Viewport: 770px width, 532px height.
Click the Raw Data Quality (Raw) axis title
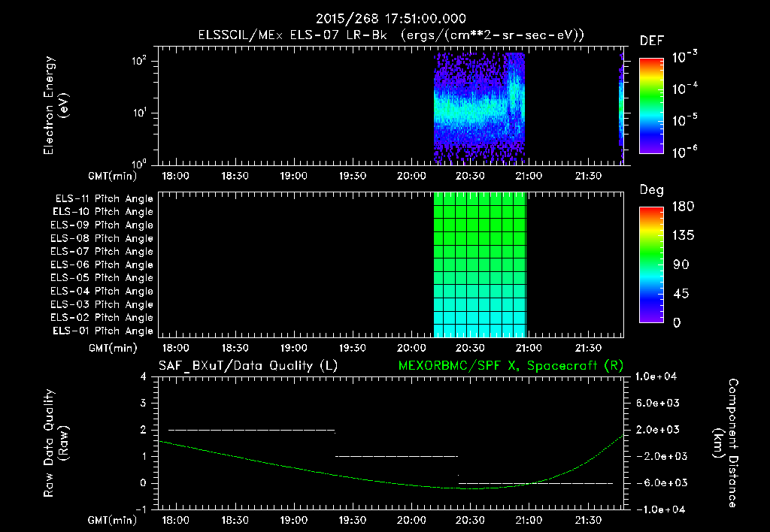pos(56,443)
